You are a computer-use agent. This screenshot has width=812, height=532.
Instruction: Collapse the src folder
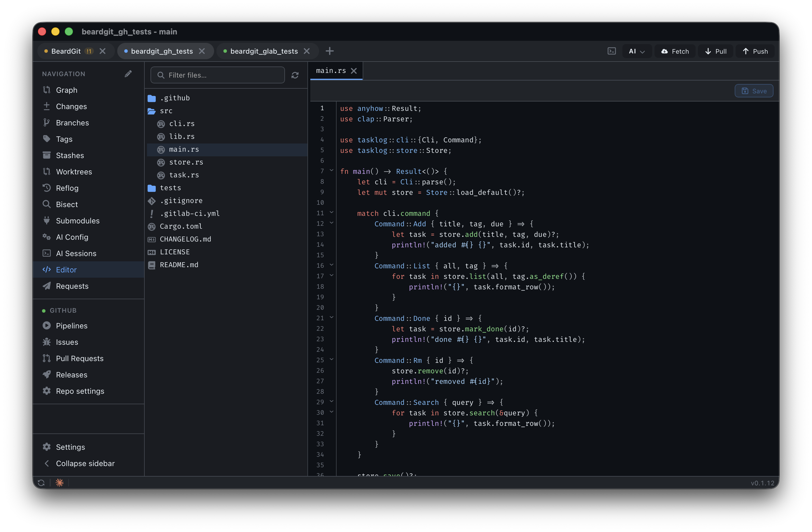coord(227,111)
